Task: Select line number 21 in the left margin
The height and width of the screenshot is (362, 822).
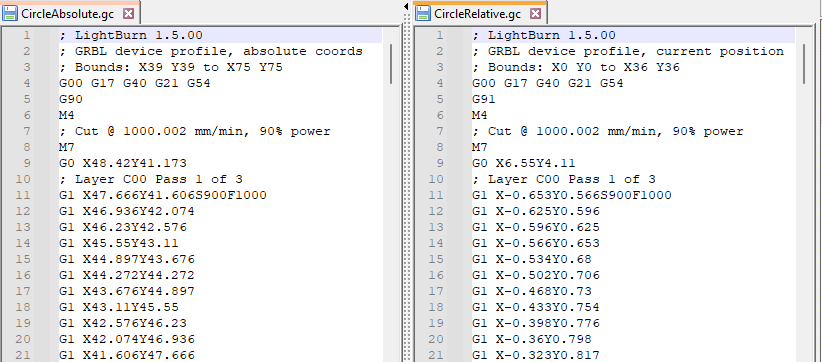Action: (23, 355)
